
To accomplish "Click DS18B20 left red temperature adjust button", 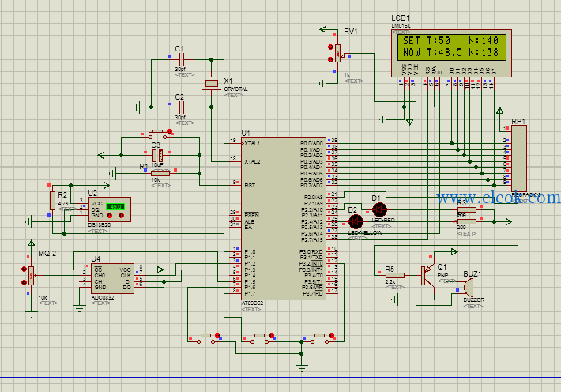I will coord(110,216).
